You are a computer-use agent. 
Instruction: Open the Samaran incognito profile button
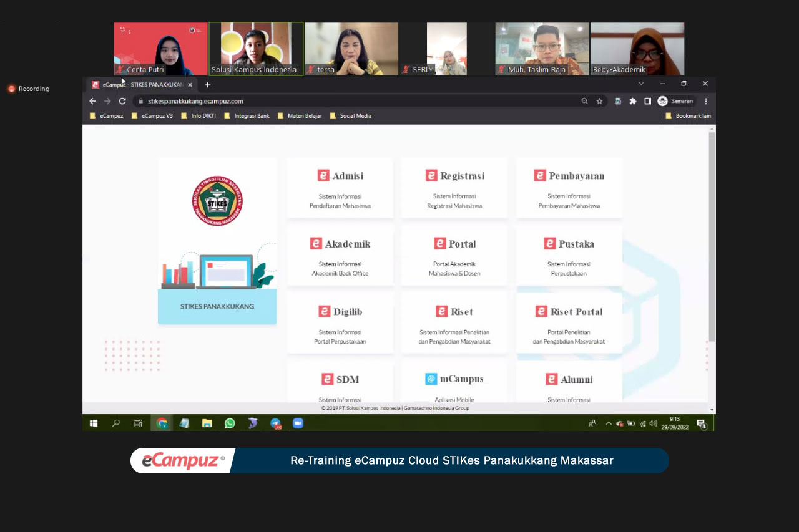click(676, 101)
